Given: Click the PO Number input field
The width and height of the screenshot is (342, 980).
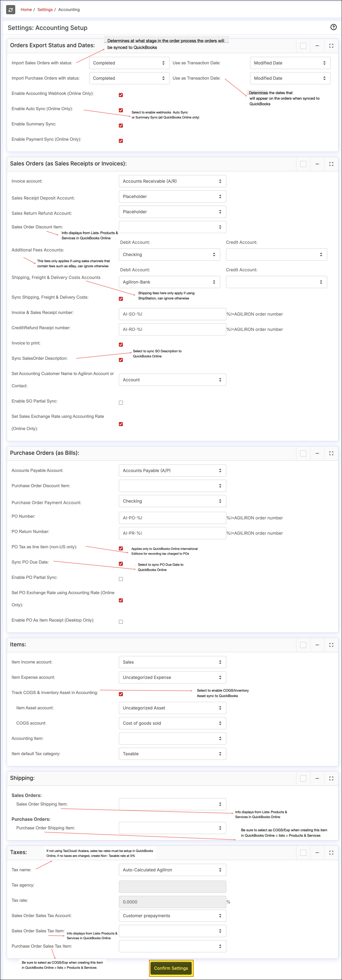Looking at the screenshot, I should tap(172, 518).
